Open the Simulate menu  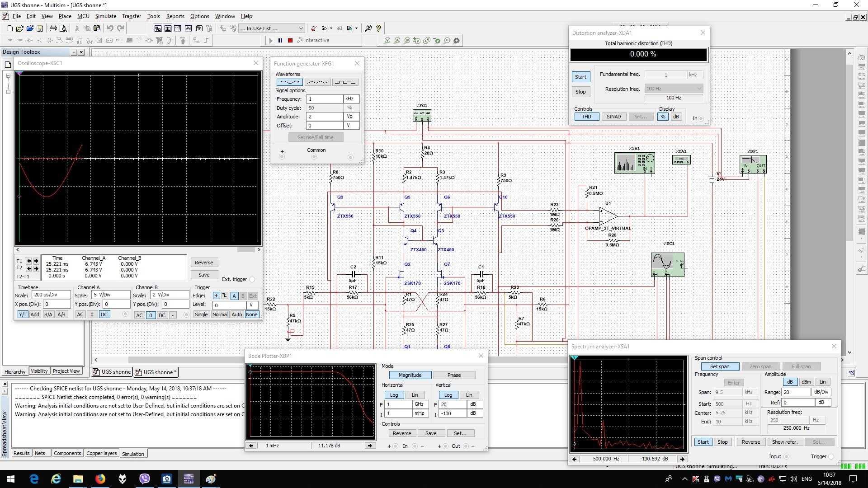105,16
